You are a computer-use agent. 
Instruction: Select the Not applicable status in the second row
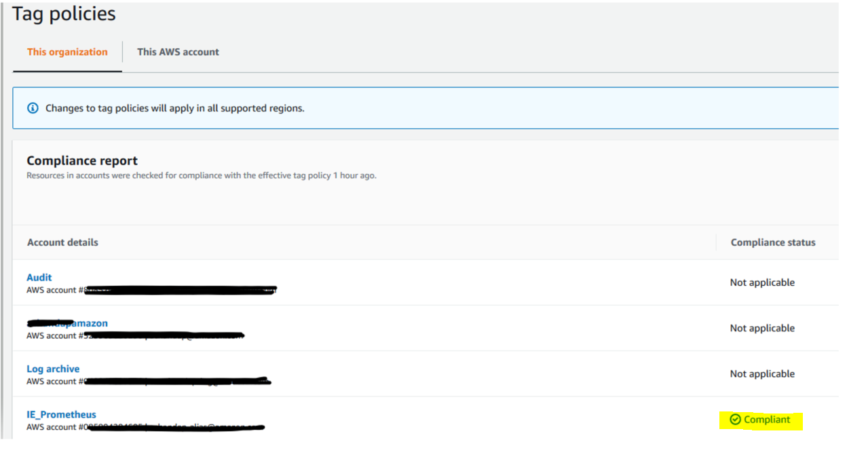(x=761, y=328)
